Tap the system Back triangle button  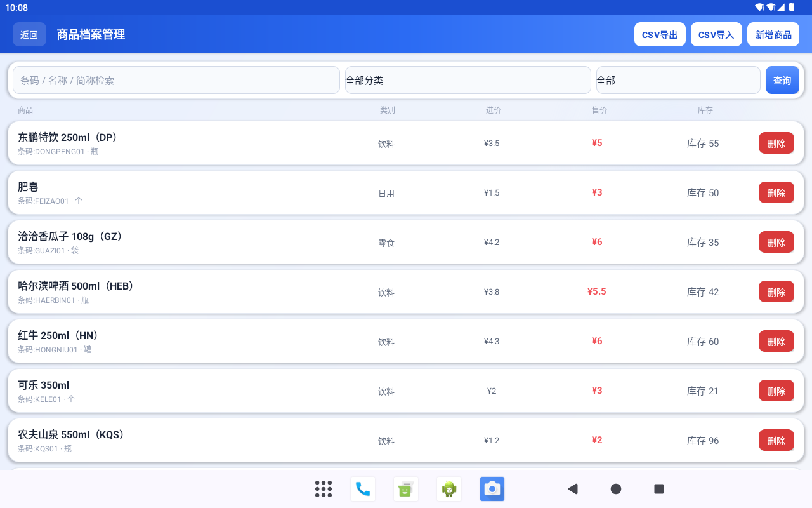point(573,489)
